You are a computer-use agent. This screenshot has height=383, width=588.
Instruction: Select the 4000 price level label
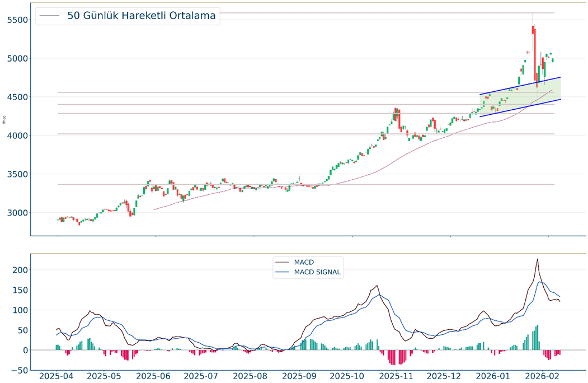pyautogui.click(x=16, y=136)
